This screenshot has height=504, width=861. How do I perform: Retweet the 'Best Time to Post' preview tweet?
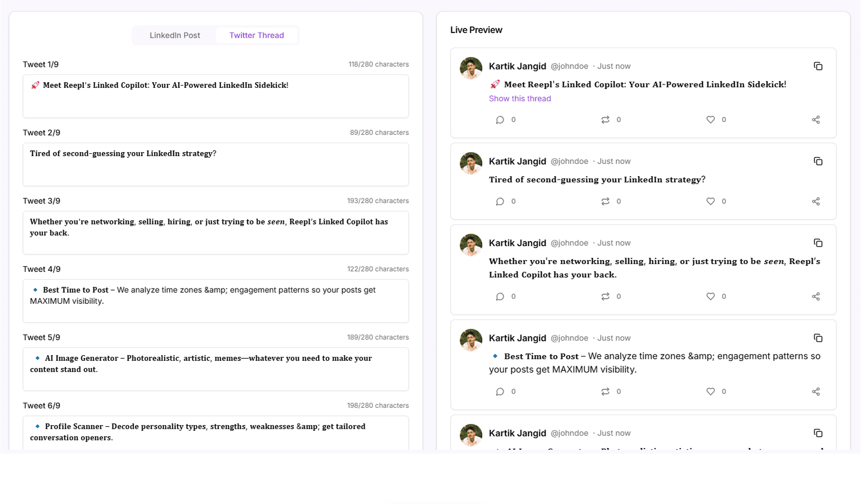click(x=605, y=392)
